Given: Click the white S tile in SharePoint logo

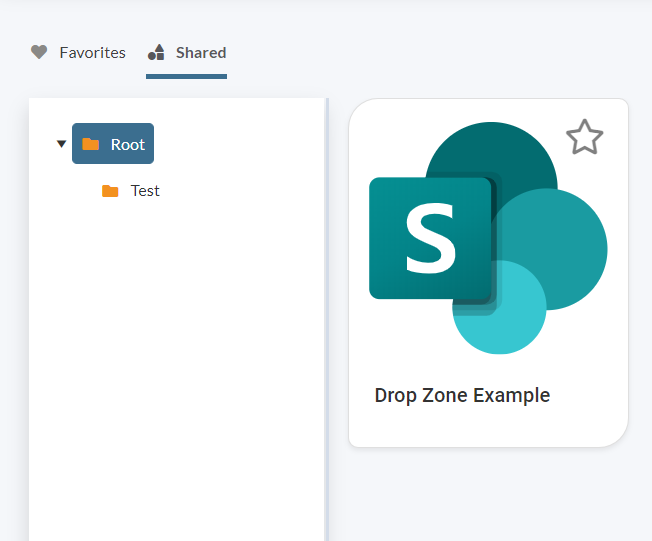Looking at the screenshot, I should [430, 238].
